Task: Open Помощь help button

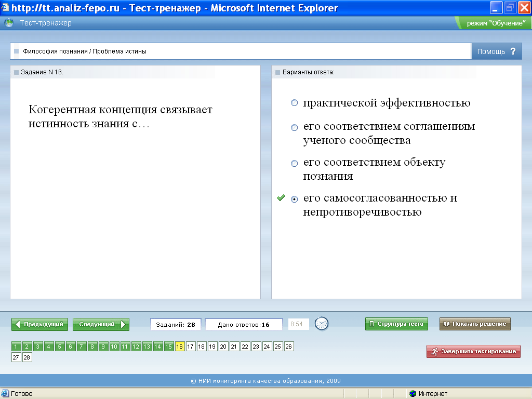Action: [x=496, y=51]
